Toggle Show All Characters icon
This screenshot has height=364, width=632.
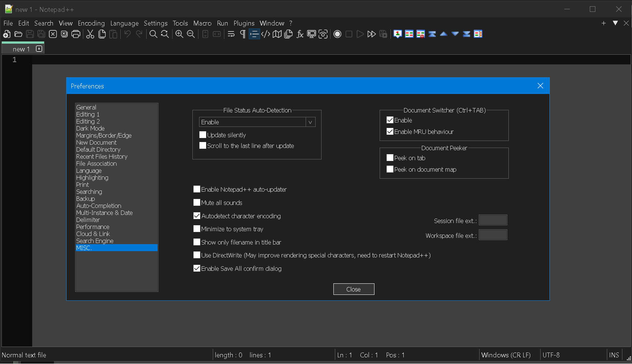click(243, 34)
